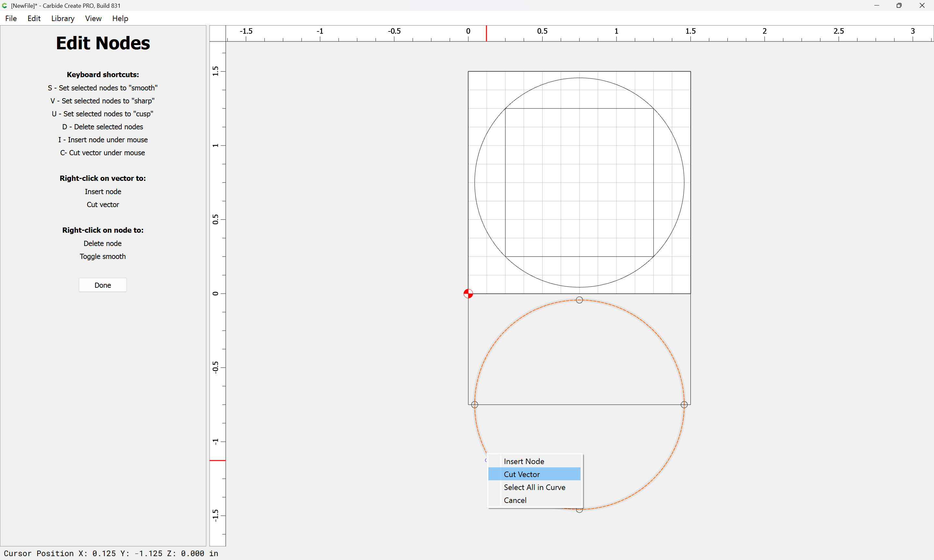Viewport: 934px width, 560px height.
Task: Click the bottom node of selected circle
Action: point(579,510)
